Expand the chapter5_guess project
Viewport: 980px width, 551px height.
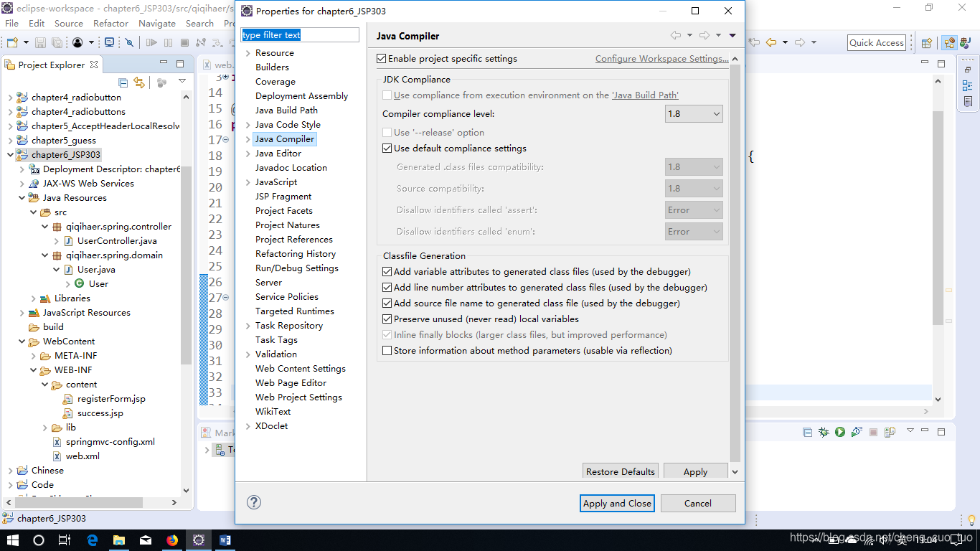(10, 141)
